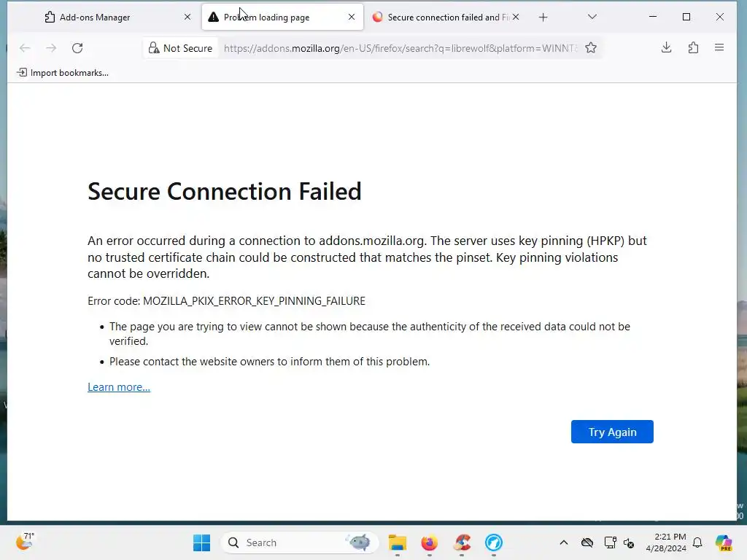747x560 pixels.
Task: Open the application hamburger menu
Action: [x=719, y=48]
